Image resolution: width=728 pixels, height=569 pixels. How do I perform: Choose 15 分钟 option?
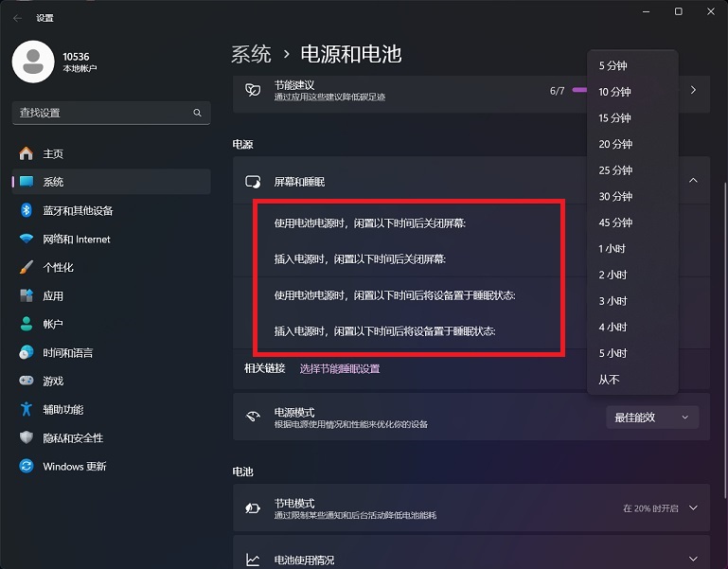pos(632,118)
